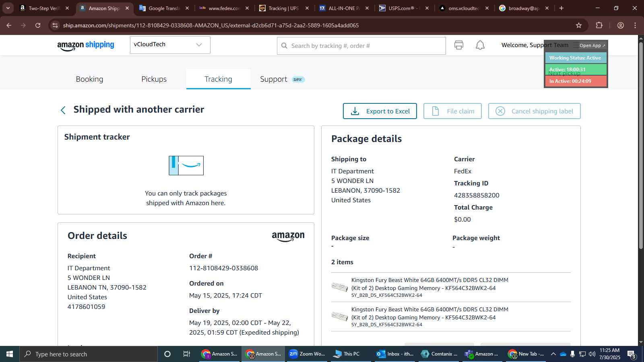View site information icon in address bar
644x362 pixels.
[x=55, y=25]
